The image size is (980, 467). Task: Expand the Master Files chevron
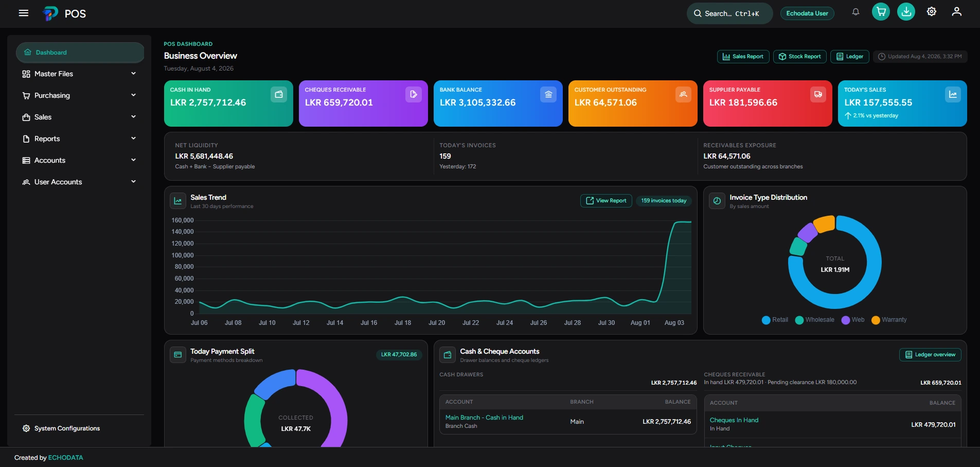click(x=134, y=74)
